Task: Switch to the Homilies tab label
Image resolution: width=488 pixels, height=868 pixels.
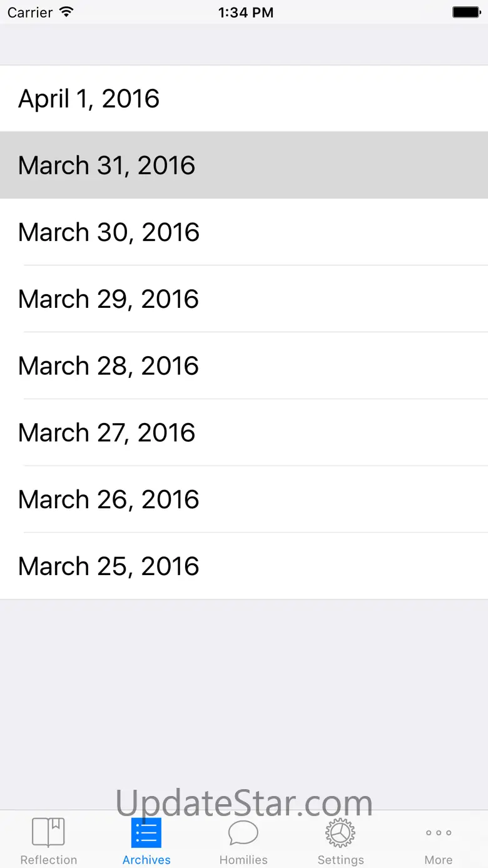Action: 243,860
